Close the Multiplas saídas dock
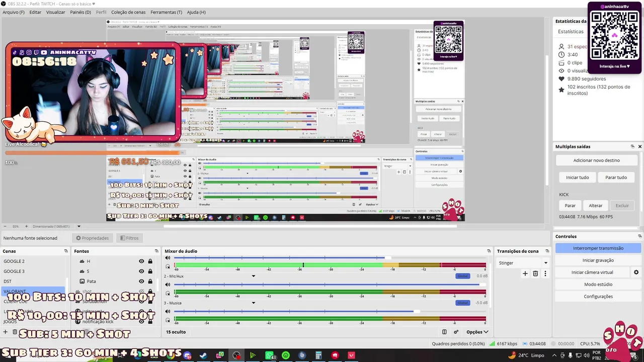Screen dimensions: 644x362 click(640, 146)
